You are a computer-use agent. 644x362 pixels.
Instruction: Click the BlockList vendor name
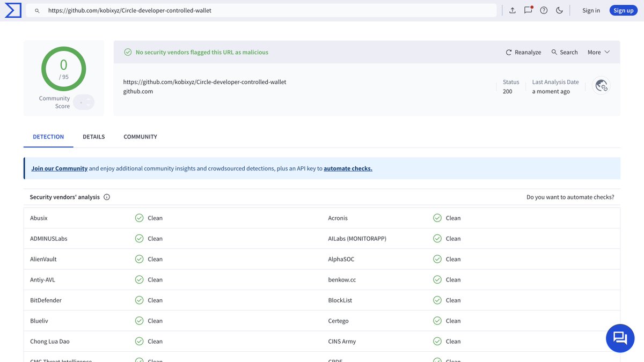(340, 300)
